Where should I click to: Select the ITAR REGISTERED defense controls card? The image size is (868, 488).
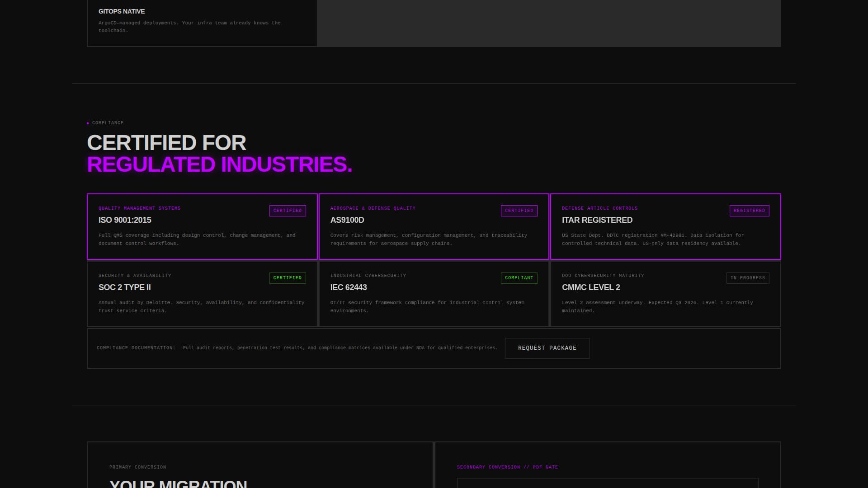(x=665, y=226)
